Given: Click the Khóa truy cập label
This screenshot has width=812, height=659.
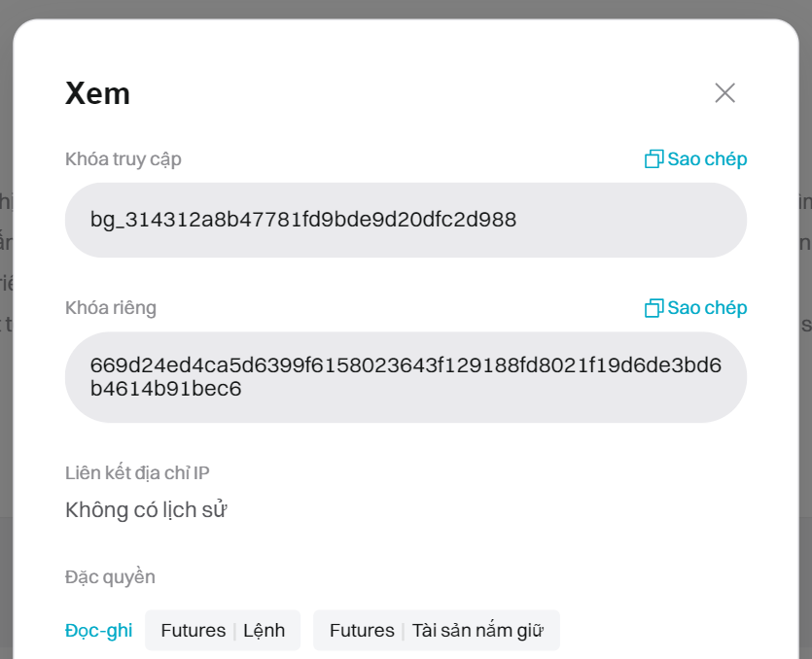Looking at the screenshot, I should coord(124,158).
